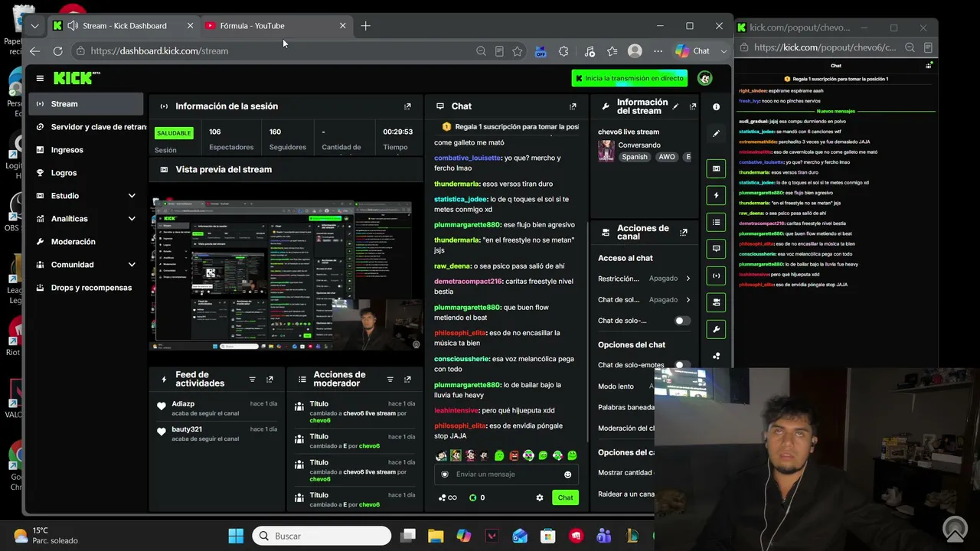Open the Logros page
The width and height of the screenshot is (980, 551).
(86, 173)
